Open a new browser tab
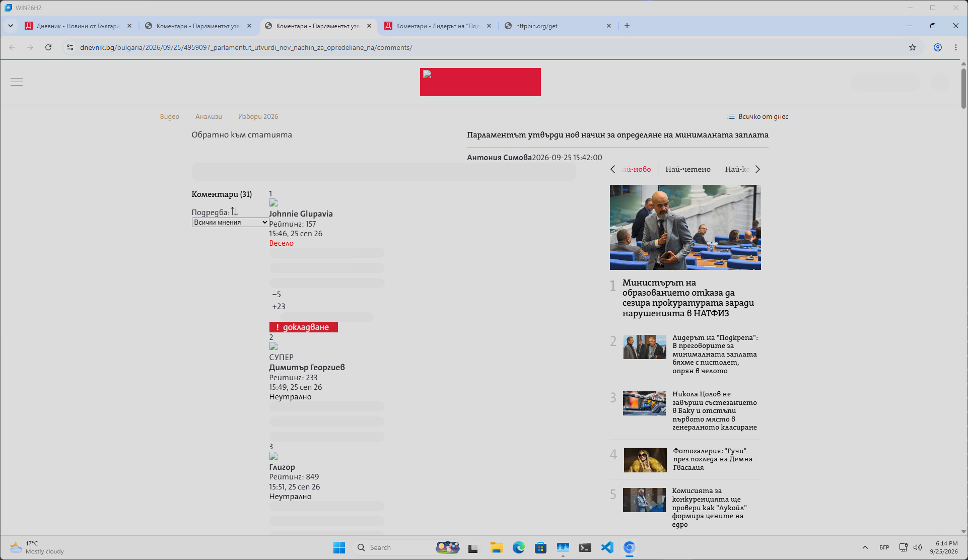Viewport: 968px width, 560px height. 627,26
